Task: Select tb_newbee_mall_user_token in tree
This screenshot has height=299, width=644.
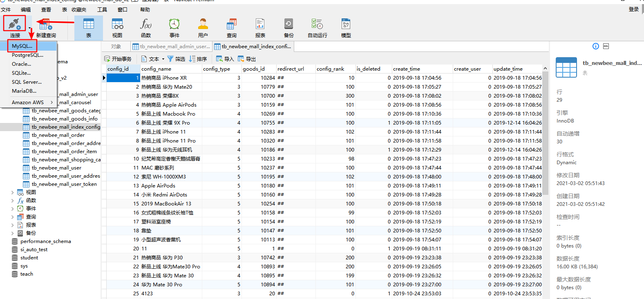Action: [64, 184]
